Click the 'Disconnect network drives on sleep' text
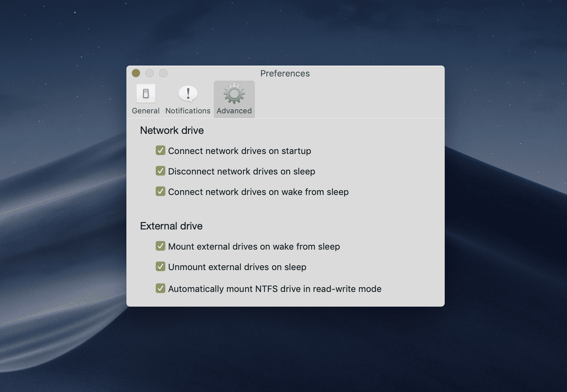567x392 pixels. [241, 171]
